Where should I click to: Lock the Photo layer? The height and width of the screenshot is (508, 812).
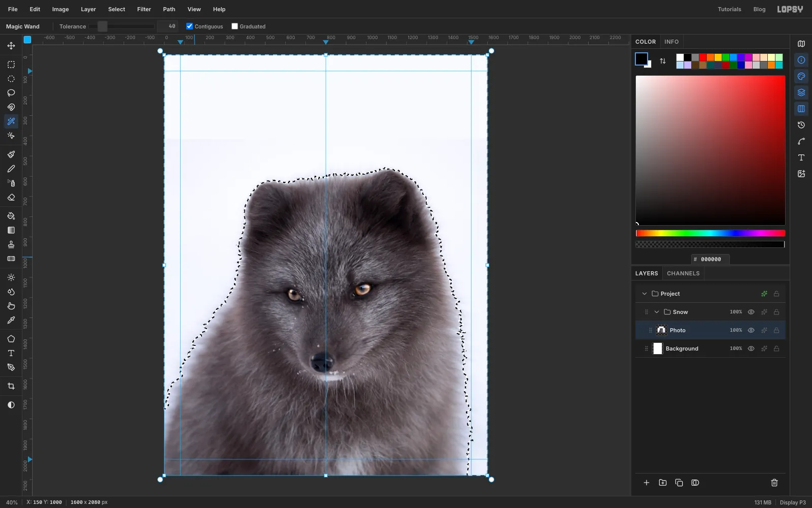(x=776, y=330)
